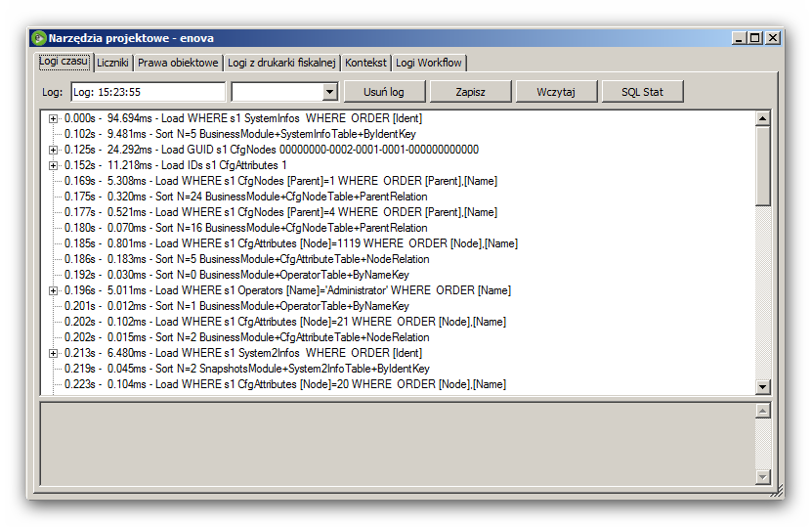This screenshot has height=527, width=812.
Task: Click the lower details pane scroll down arrow
Action: click(x=762, y=477)
